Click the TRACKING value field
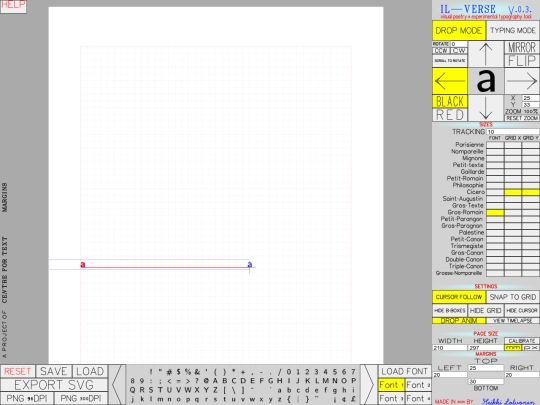The width and height of the screenshot is (540, 405). click(513, 132)
